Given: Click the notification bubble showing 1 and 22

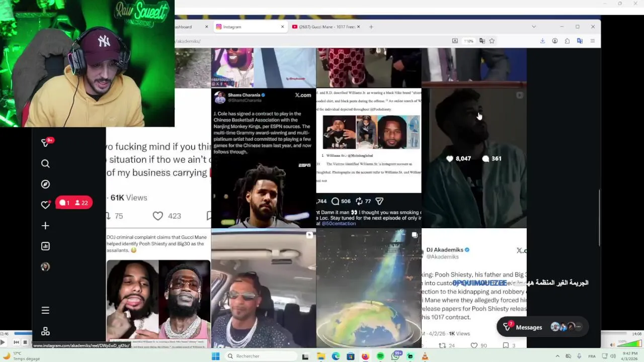Looking at the screenshot, I should pos(74,203).
